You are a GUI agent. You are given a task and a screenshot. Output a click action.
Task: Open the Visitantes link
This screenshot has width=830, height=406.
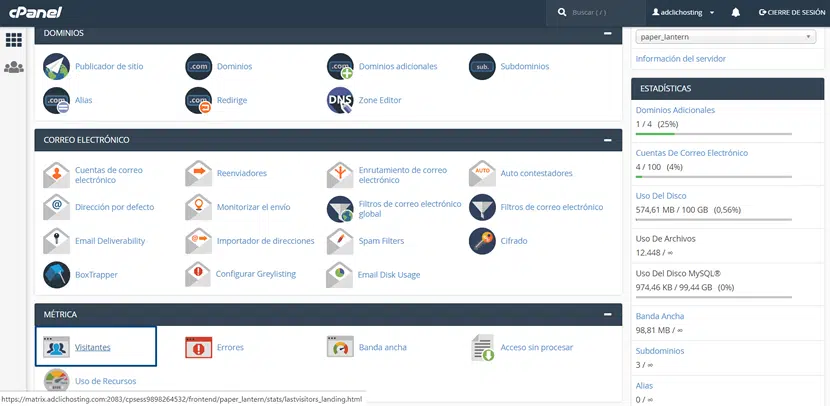pyautogui.click(x=92, y=347)
